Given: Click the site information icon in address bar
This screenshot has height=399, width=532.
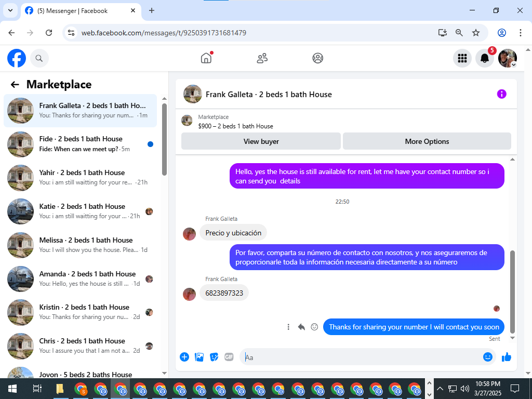Looking at the screenshot, I should [71, 33].
